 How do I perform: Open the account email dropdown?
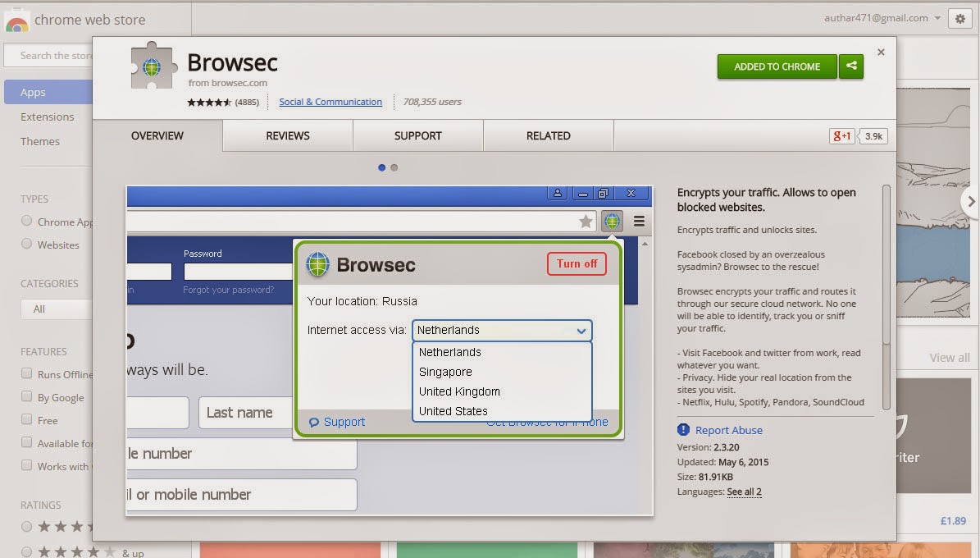coord(882,18)
